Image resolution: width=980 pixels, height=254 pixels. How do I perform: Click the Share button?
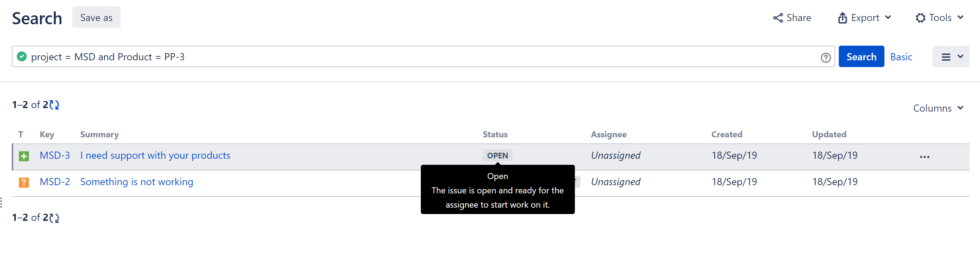click(792, 18)
